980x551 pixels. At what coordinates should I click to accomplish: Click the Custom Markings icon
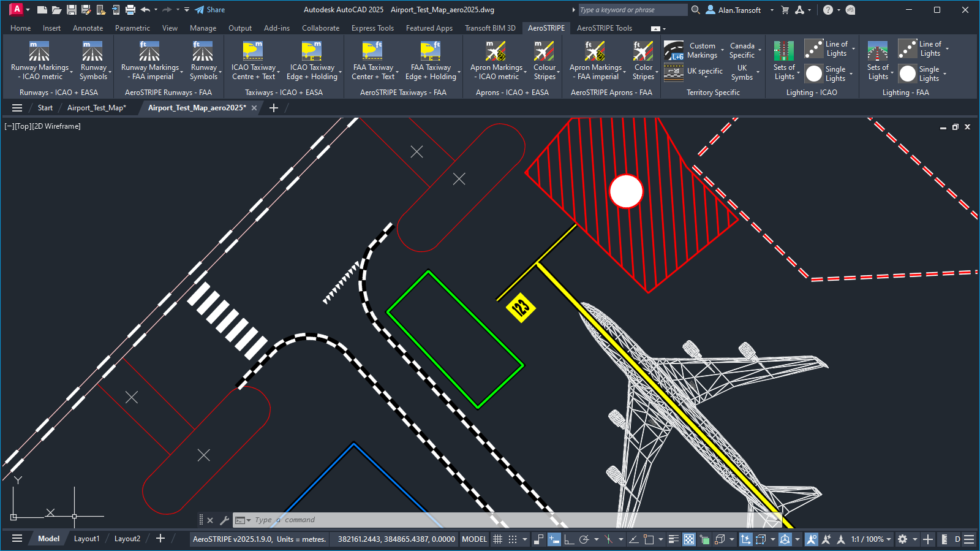click(x=674, y=51)
